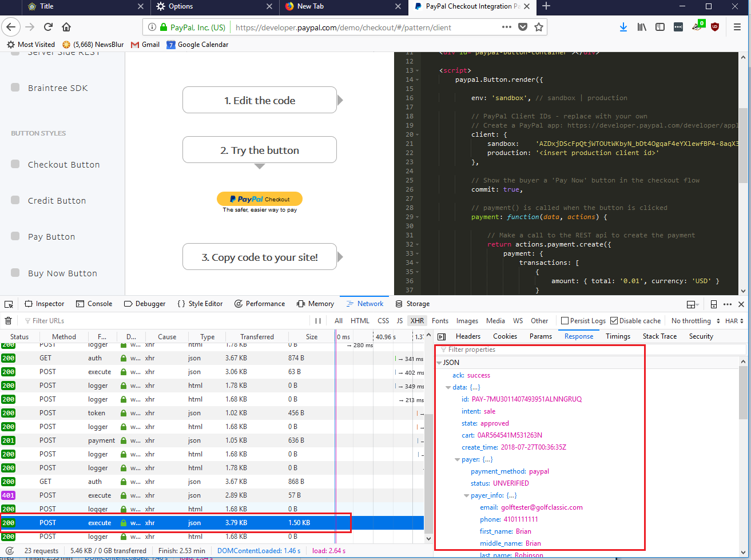Open the Google Calendar bookmark
This screenshot has width=751, height=560.
(197, 45)
